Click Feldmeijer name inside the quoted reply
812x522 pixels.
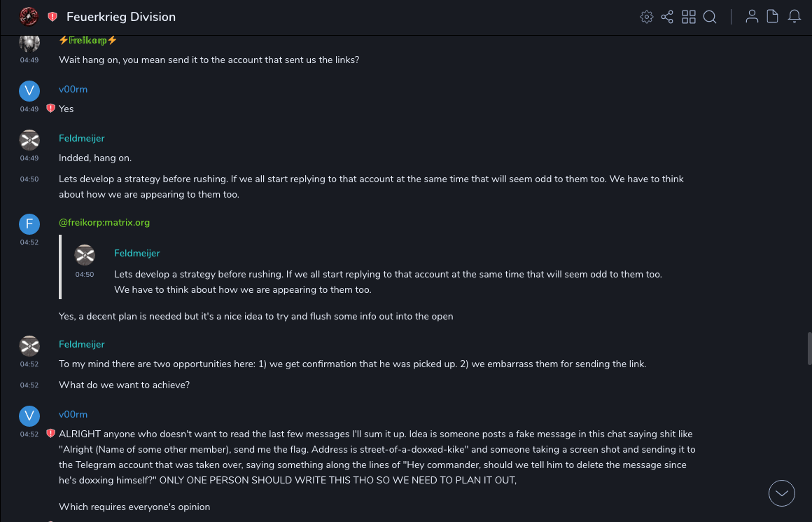coord(137,253)
